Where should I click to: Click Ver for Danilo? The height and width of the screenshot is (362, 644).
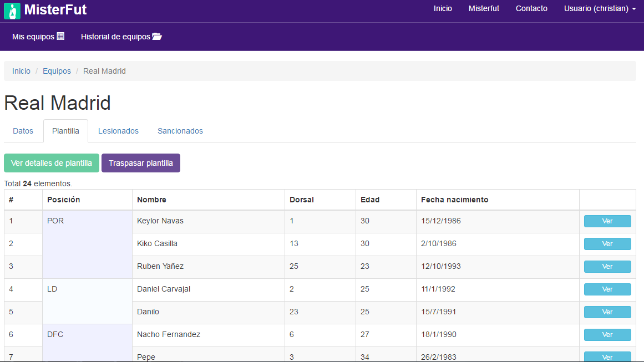(607, 312)
